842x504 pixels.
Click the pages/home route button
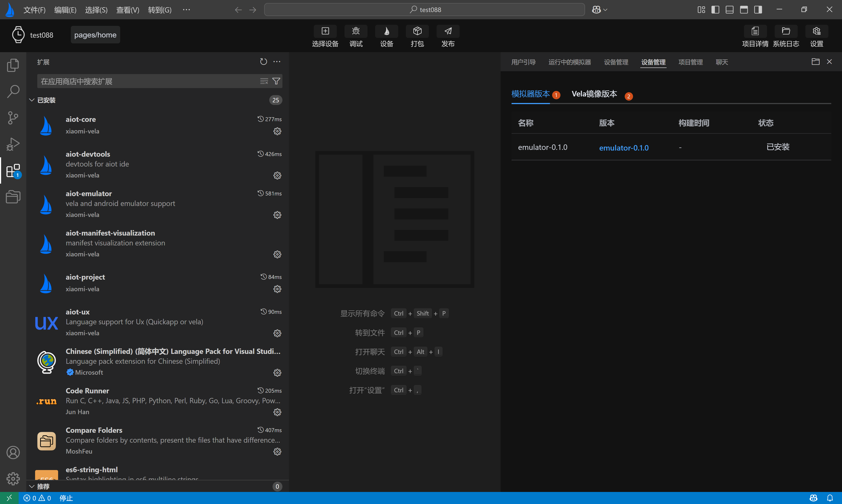click(95, 35)
